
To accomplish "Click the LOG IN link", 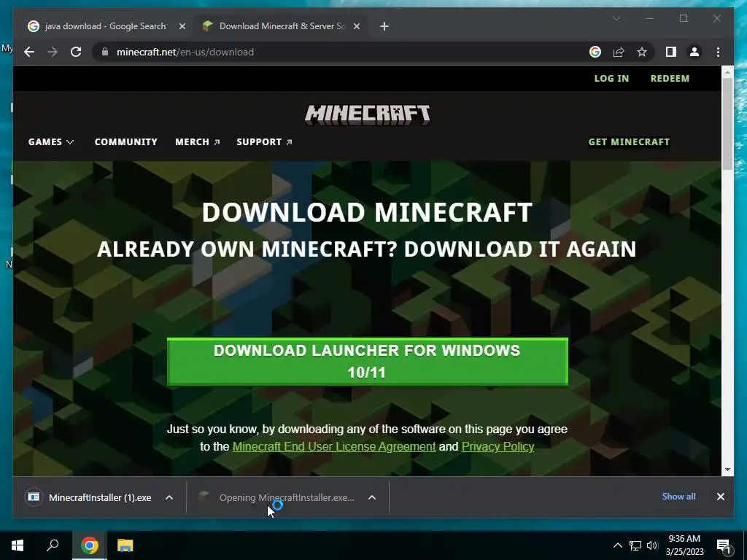I will tap(611, 79).
